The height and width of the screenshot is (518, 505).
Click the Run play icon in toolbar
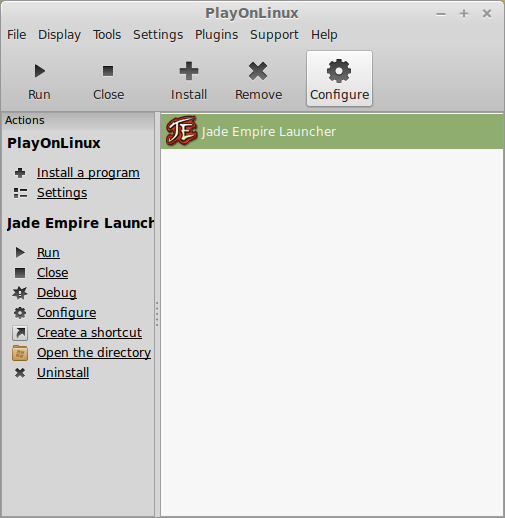pyautogui.click(x=40, y=71)
